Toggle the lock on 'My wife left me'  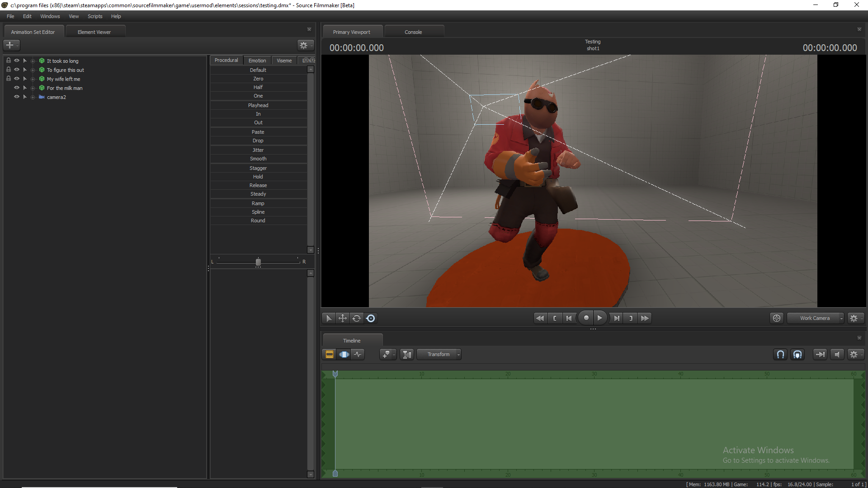pos(8,79)
